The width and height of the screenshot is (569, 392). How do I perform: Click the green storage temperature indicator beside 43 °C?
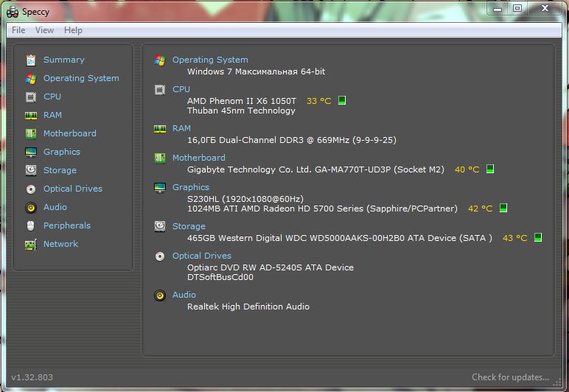(x=538, y=237)
